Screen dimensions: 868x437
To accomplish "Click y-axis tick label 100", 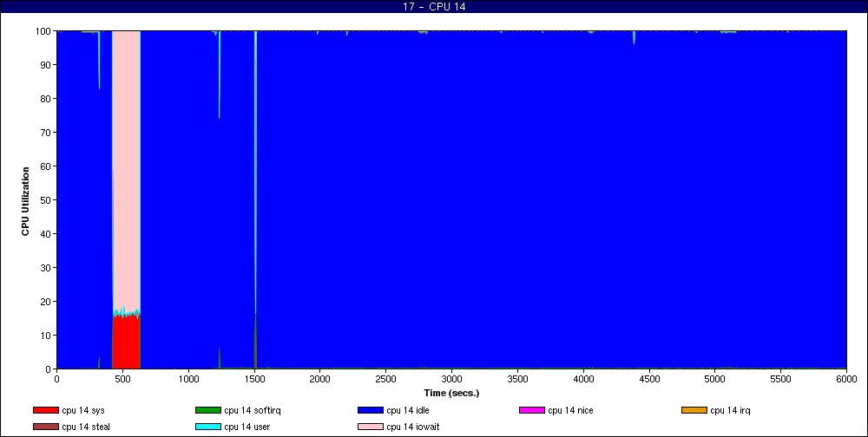I will 44,31.
